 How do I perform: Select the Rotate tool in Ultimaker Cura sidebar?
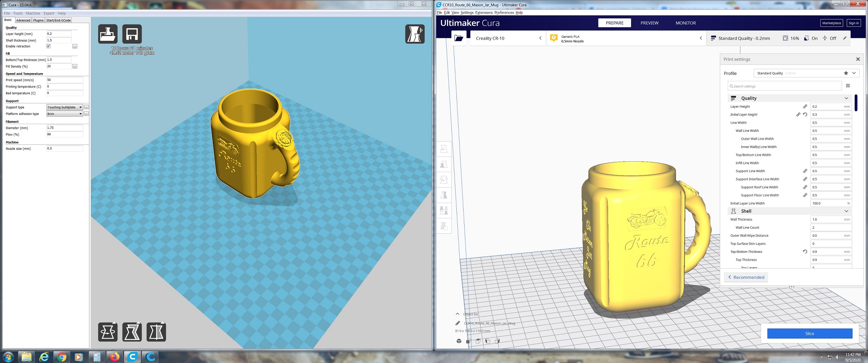444,180
